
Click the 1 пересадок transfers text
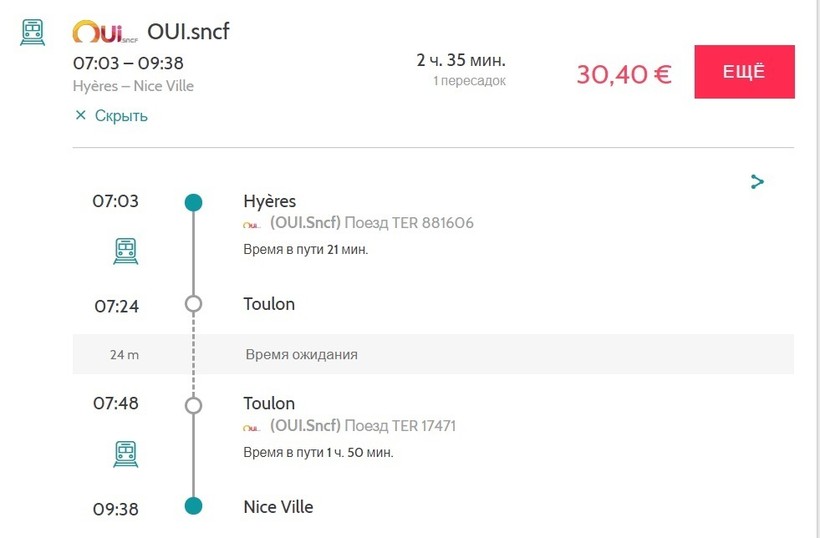[469, 81]
